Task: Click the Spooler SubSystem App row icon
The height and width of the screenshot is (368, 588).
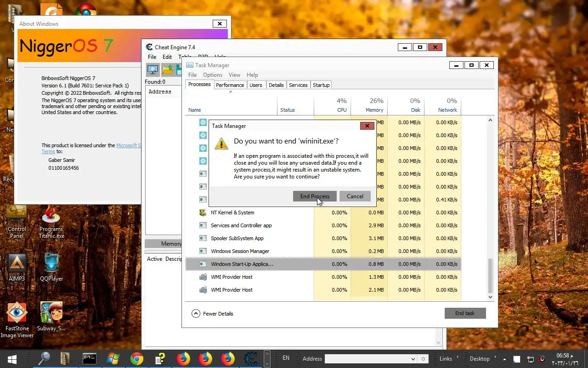Action: 203,238
